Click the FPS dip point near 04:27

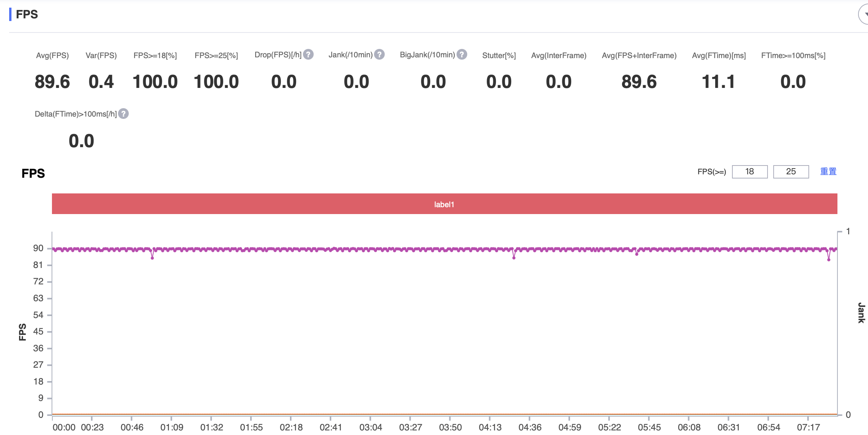[x=514, y=258]
